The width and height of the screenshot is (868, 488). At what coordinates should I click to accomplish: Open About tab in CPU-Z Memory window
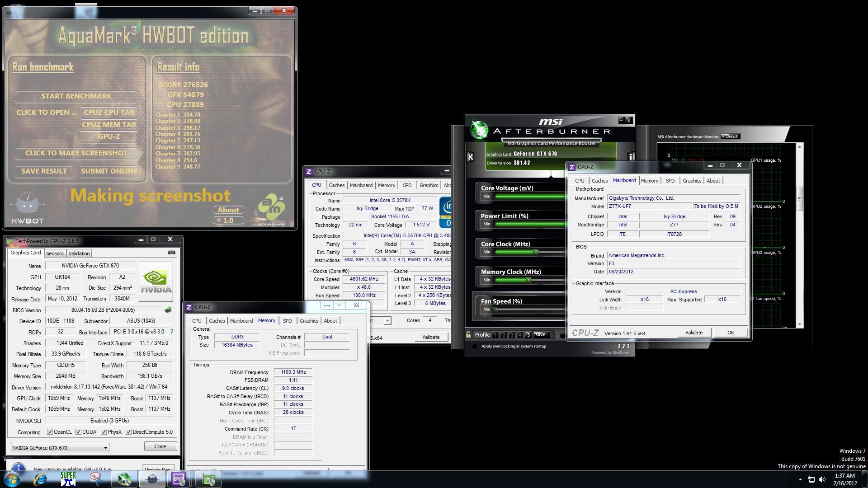(x=330, y=321)
